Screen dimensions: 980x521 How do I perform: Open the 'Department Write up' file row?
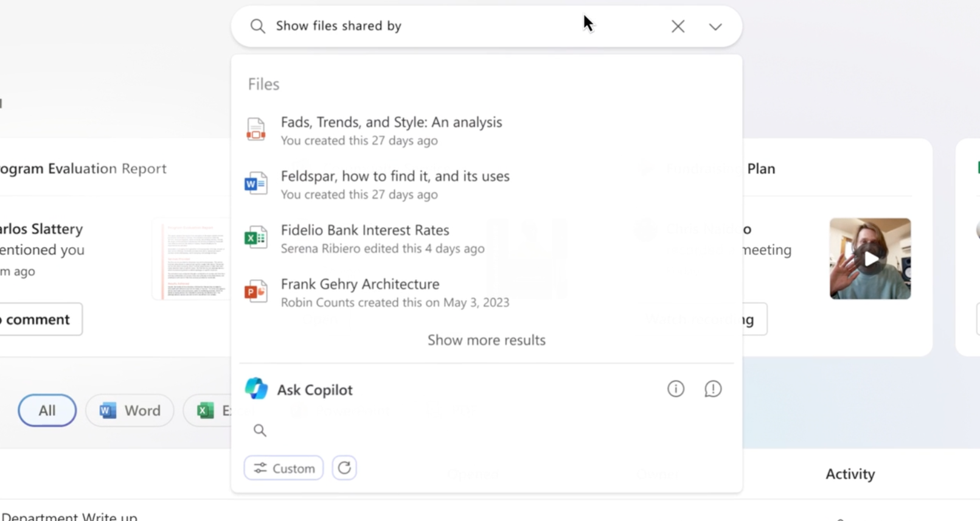point(69,517)
